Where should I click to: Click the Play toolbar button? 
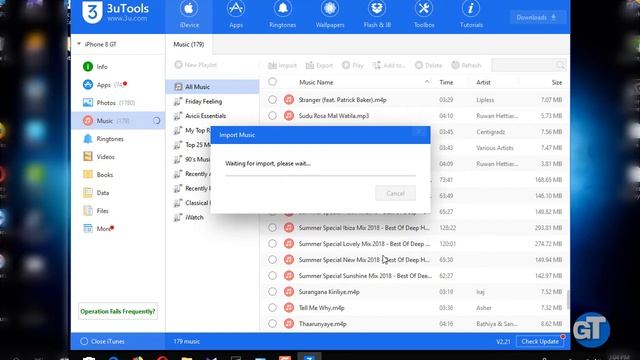[353, 65]
